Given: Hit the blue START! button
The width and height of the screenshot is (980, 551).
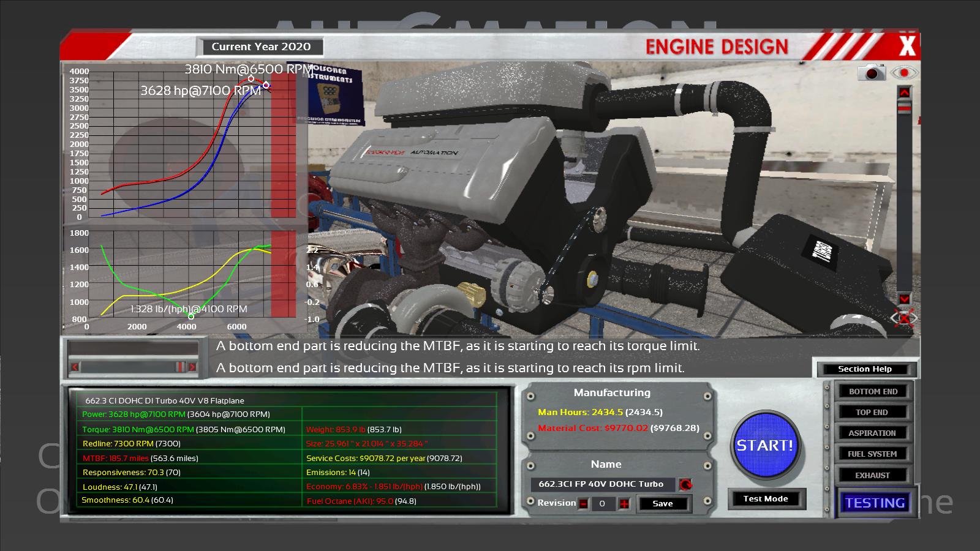Looking at the screenshot, I should (x=764, y=445).
